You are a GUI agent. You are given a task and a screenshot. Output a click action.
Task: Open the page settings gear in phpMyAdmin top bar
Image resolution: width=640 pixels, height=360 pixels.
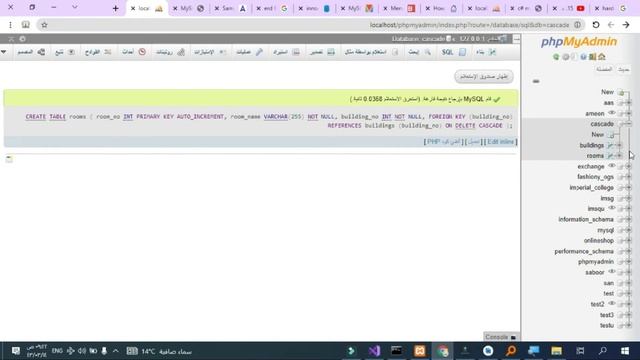pos(22,39)
